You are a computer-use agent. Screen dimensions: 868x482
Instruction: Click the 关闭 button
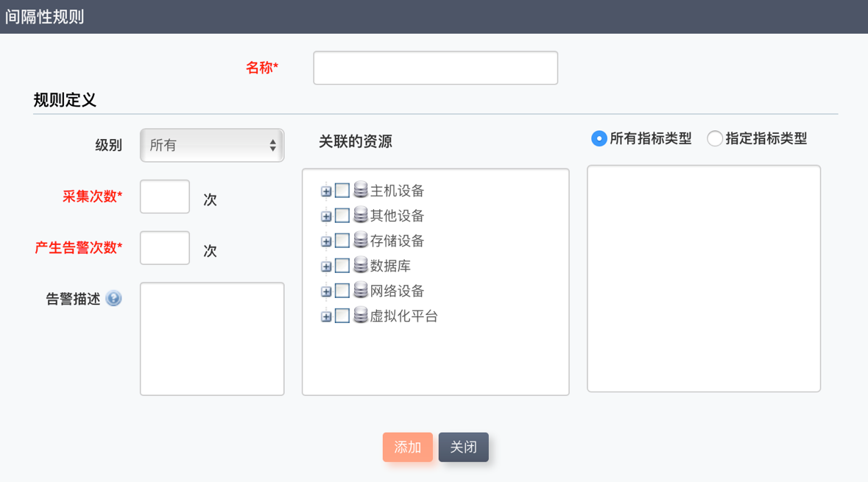(463, 447)
